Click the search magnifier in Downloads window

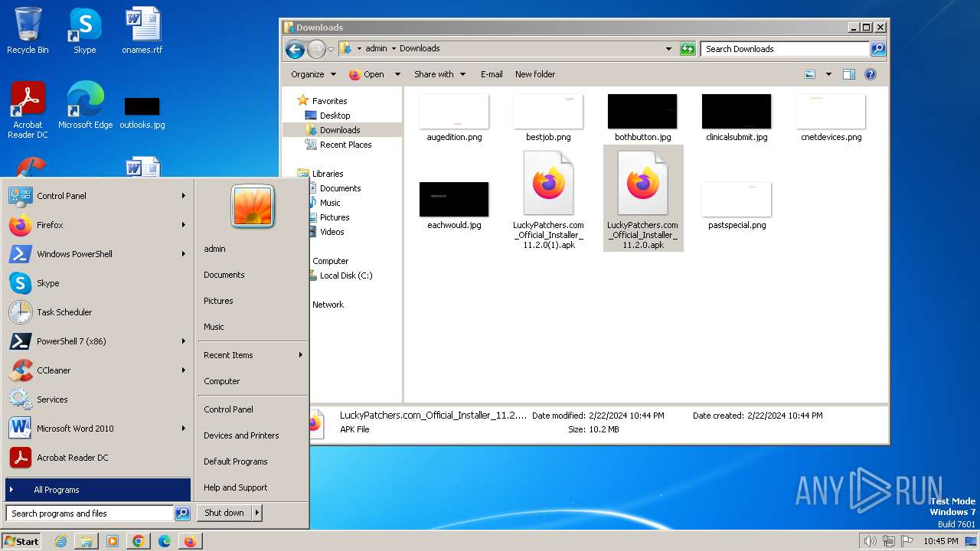877,49
